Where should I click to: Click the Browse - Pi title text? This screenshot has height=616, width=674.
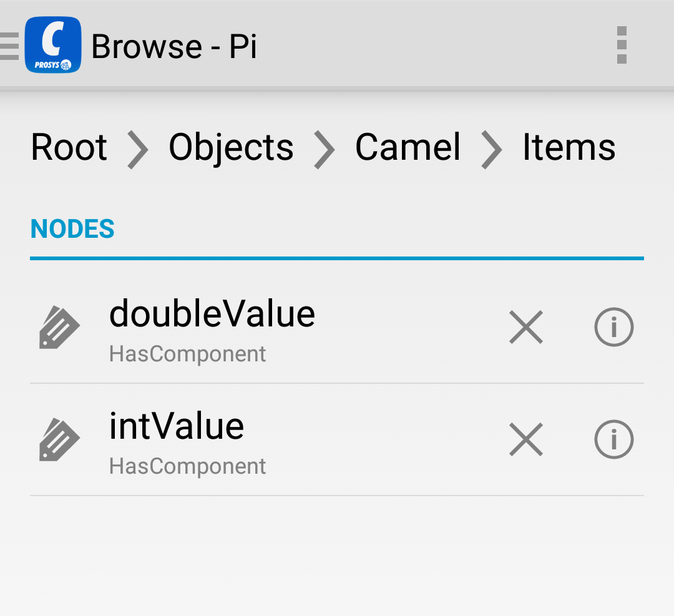pos(174,46)
